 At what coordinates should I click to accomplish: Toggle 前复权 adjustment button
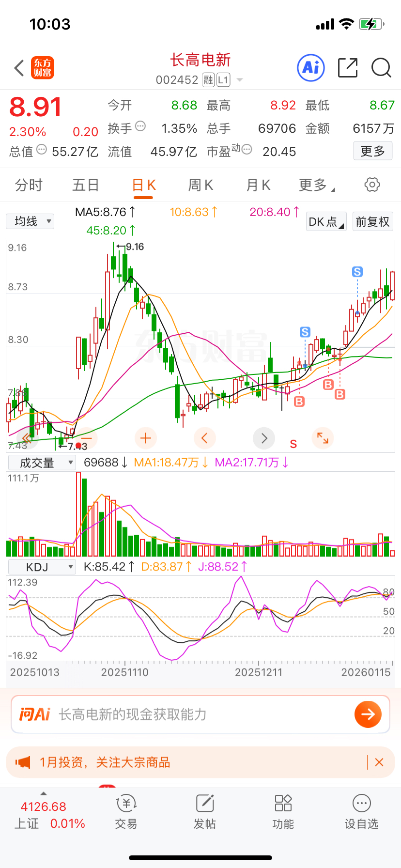point(372,222)
